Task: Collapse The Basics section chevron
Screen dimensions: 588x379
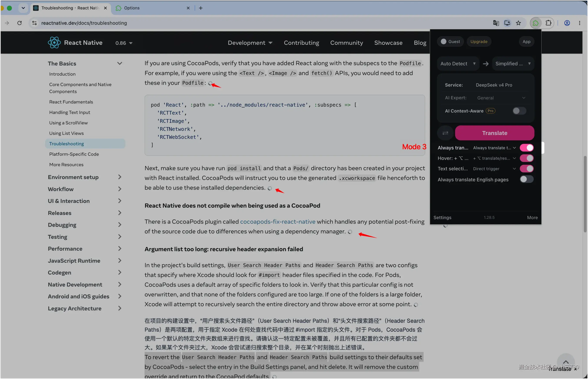Action: click(119, 64)
